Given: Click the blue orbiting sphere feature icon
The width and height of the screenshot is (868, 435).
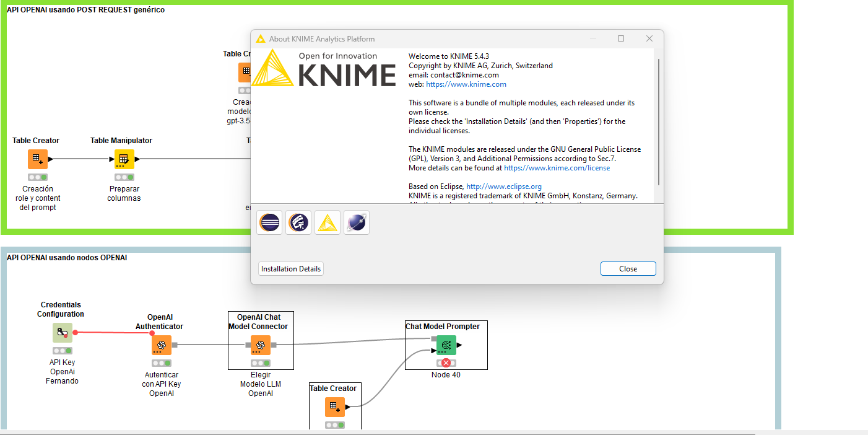Looking at the screenshot, I should [x=357, y=222].
